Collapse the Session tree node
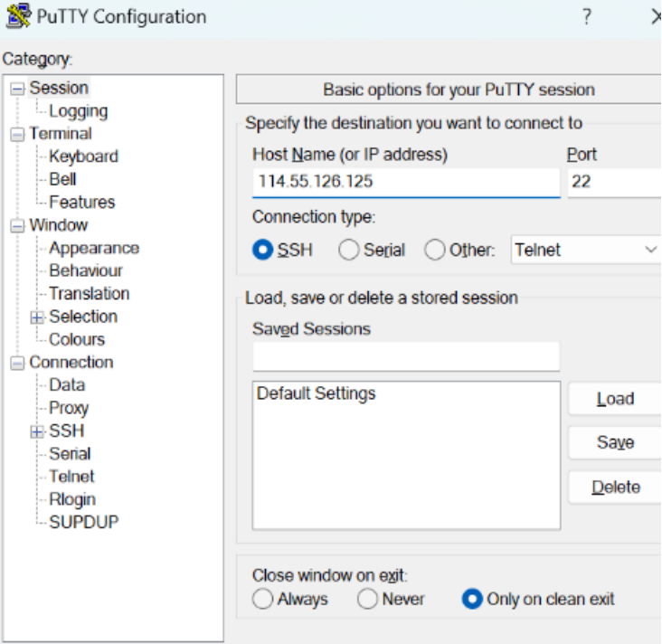The height and width of the screenshot is (644, 662). (x=17, y=89)
